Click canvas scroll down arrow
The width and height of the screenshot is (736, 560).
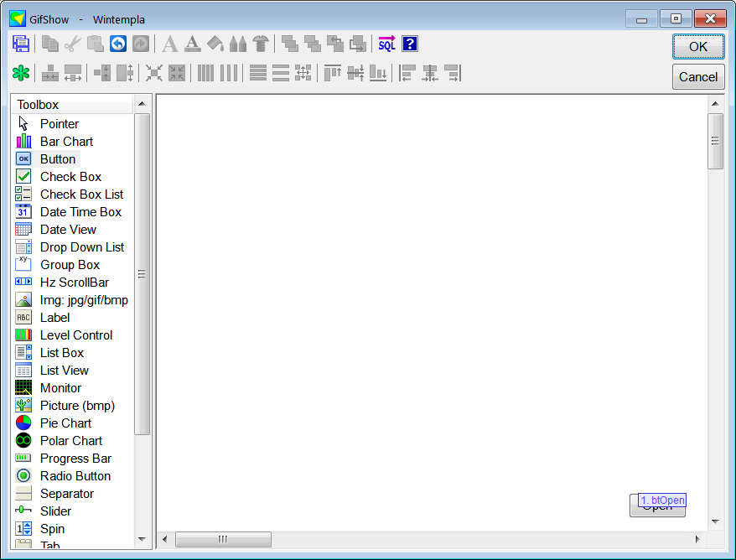tap(715, 521)
